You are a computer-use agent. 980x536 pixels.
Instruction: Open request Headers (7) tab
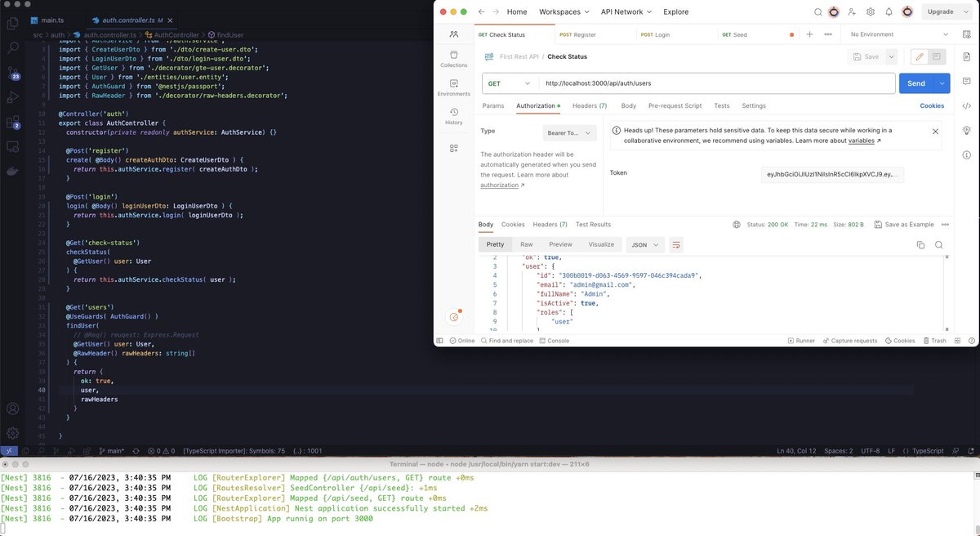(x=589, y=106)
